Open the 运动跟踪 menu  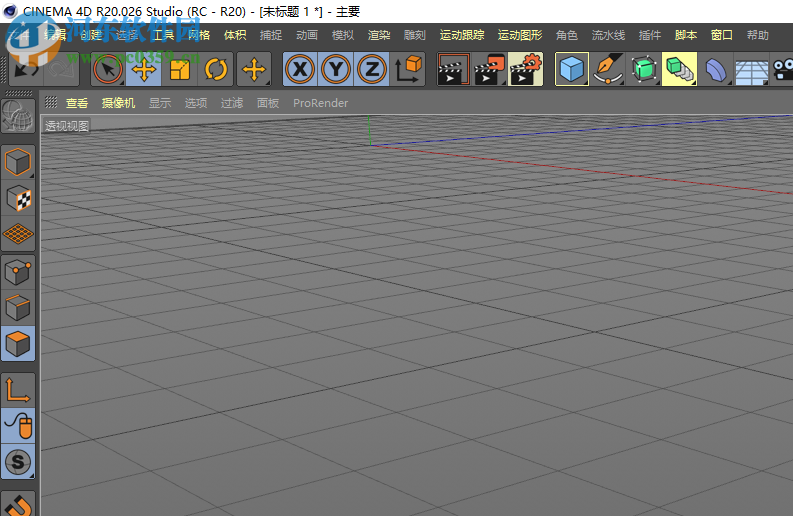coord(462,35)
